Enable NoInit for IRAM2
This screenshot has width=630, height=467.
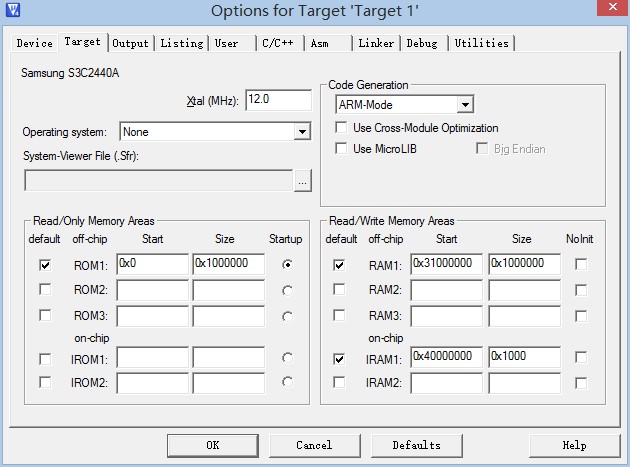[581, 383]
